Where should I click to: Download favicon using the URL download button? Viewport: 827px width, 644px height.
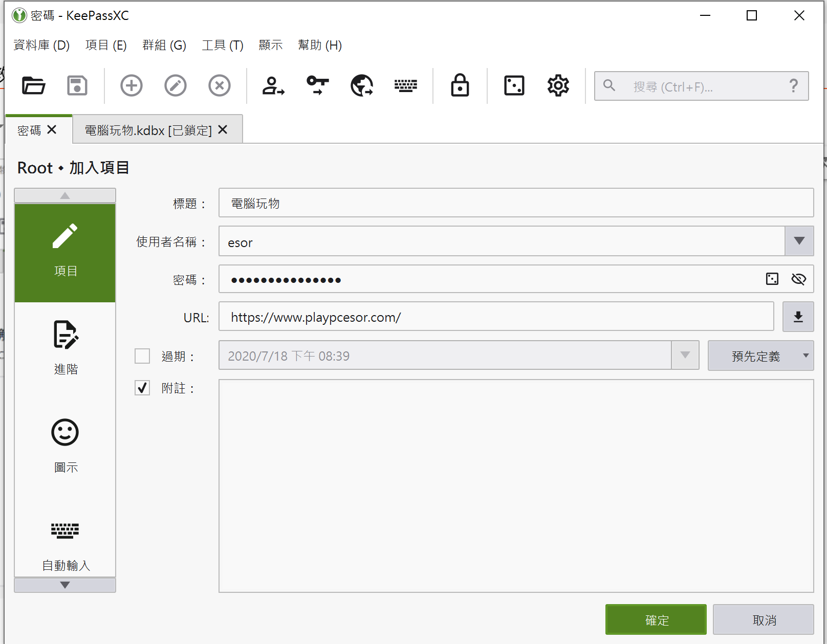(798, 317)
